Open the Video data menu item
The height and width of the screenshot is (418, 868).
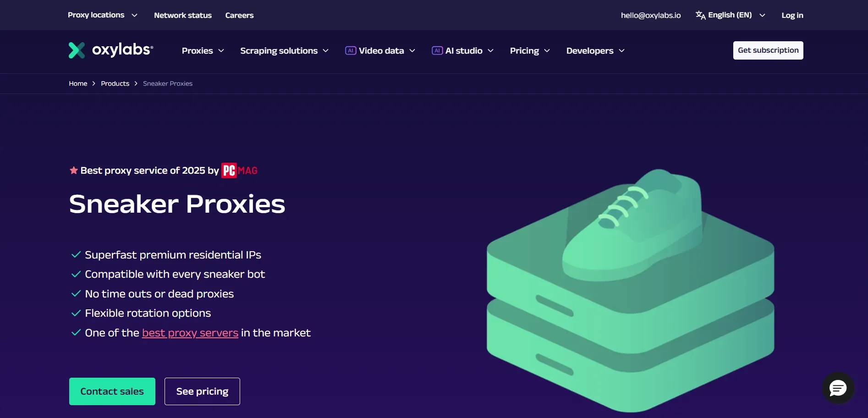pyautogui.click(x=381, y=50)
